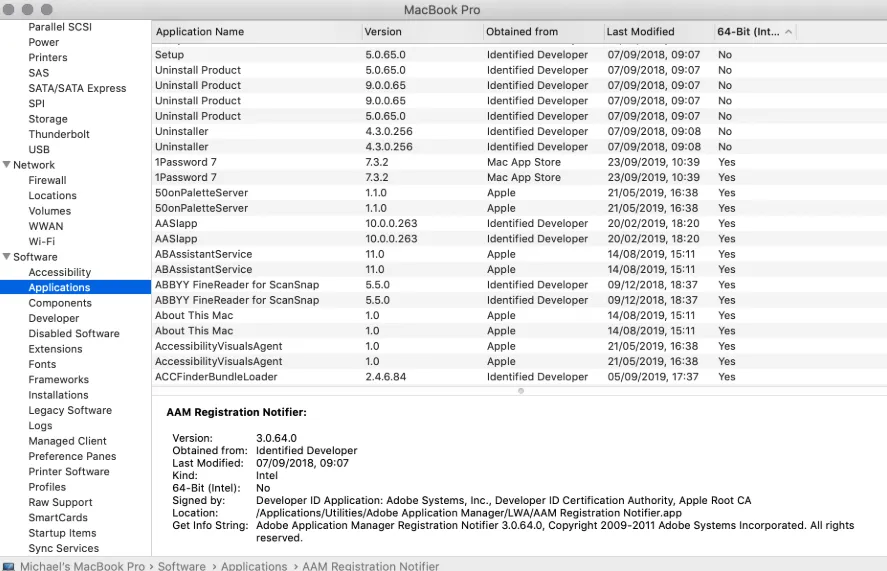Select SAS in sidebar
The width and height of the screenshot is (887, 571).
(38, 72)
